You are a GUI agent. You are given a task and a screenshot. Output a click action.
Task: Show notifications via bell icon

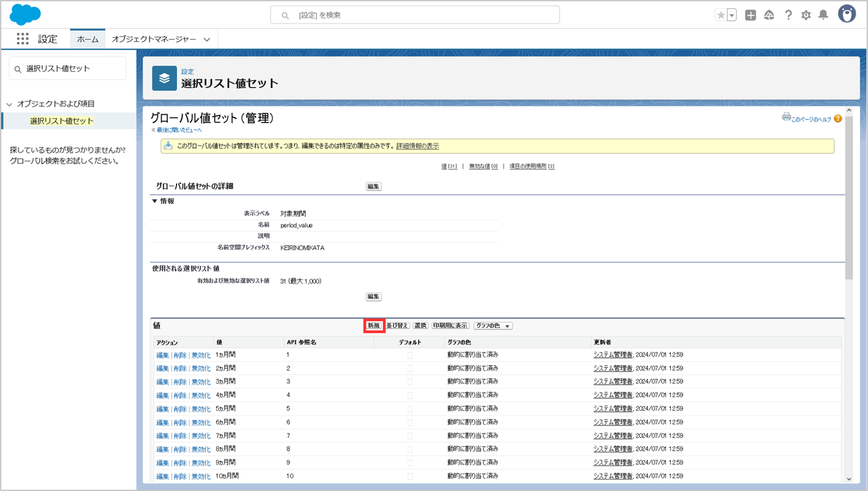point(823,15)
